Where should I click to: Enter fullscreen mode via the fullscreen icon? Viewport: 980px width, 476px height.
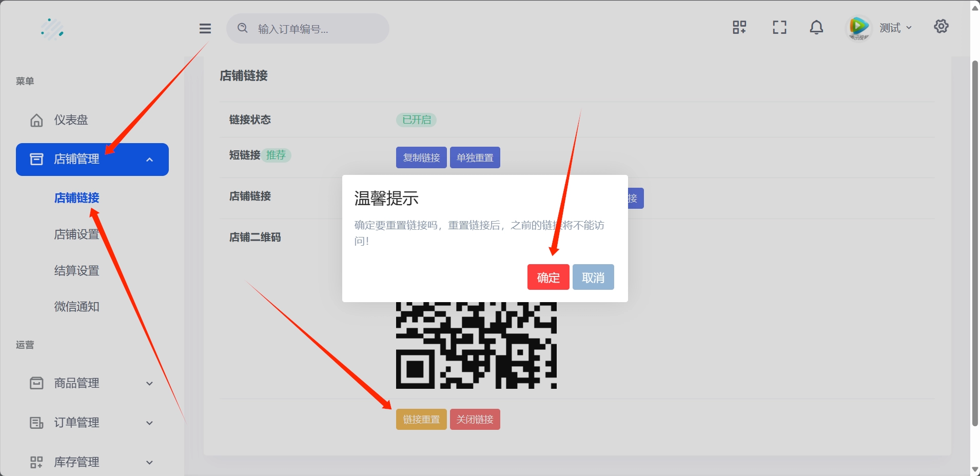[779, 27]
